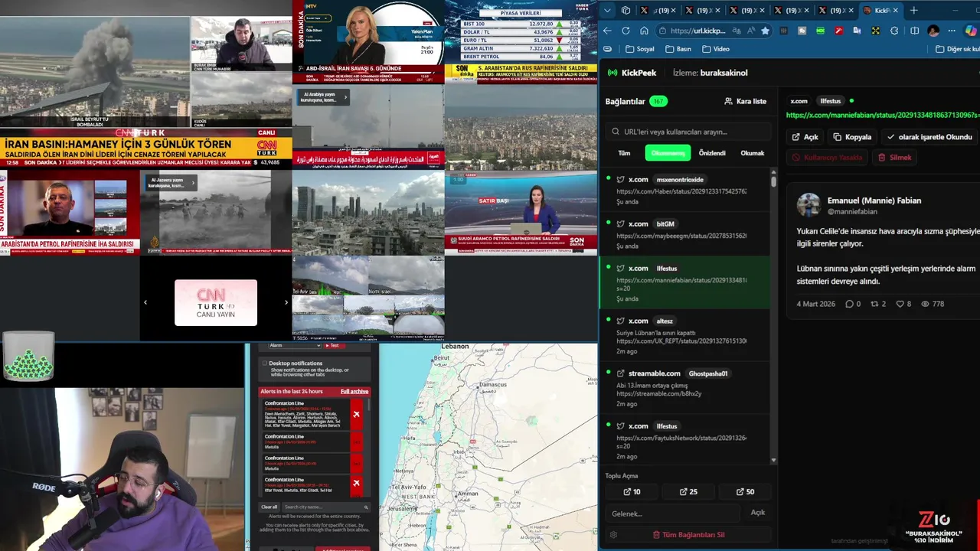
Task: Focus the address bar URL field
Action: (697, 31)
